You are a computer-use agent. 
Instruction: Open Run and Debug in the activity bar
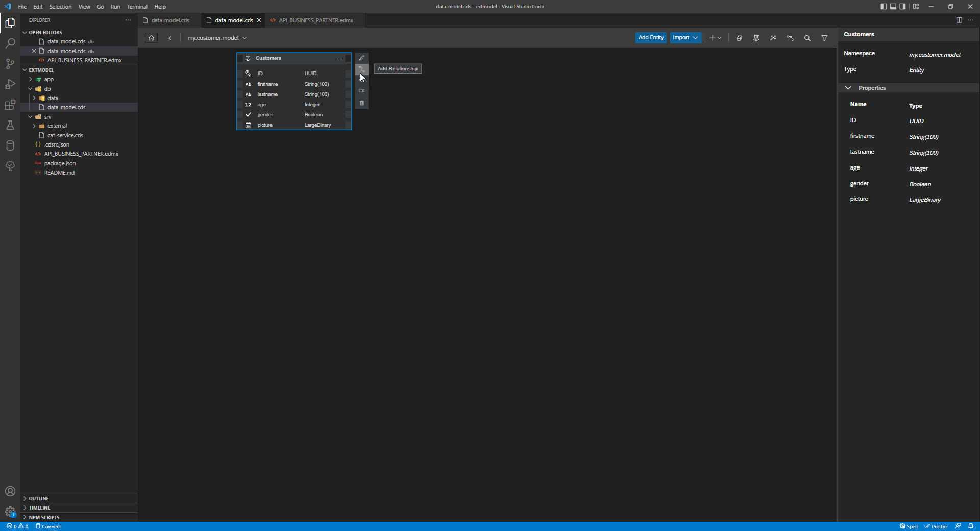pos(10,84)
